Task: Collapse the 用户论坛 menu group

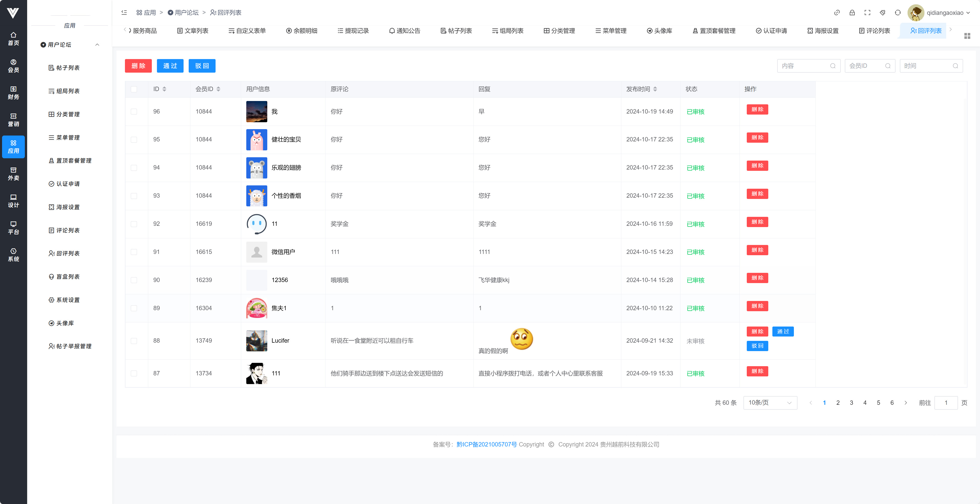Action: point(97,45)
